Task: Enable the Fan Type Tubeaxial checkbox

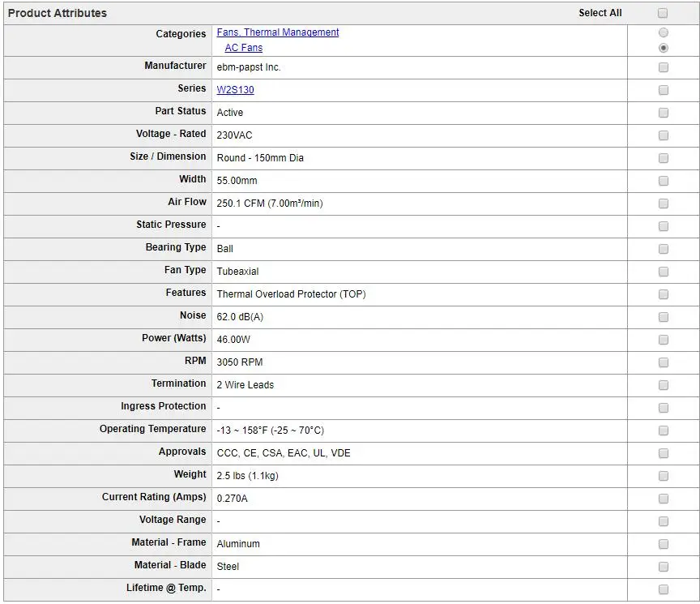Action: point(664,272)
